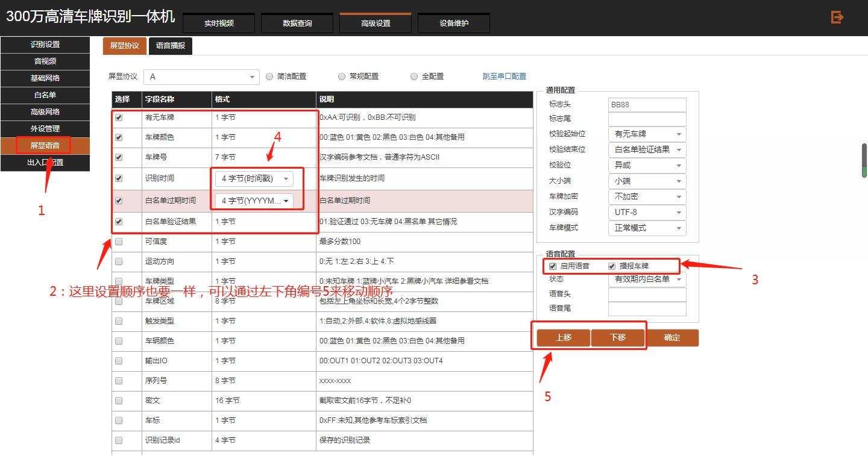Toggle the 启用语音 checkbox
The height and width of the screenshot is (456, 868).
click(553, 266)
